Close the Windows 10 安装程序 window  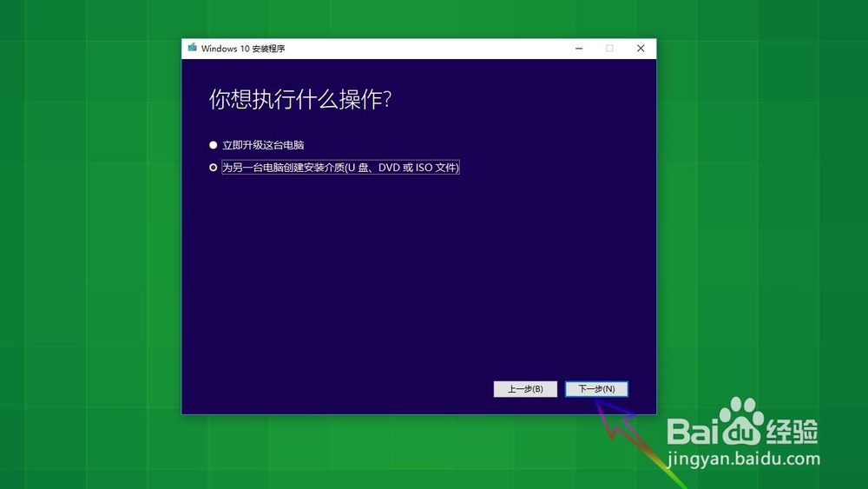pyautogui.click(x=641, y=48)
